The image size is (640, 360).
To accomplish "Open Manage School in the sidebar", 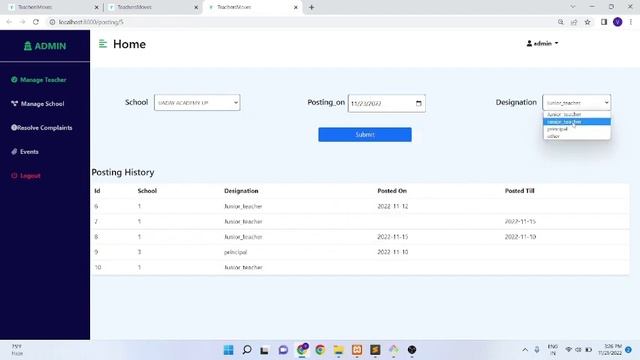I will point(38,104).
